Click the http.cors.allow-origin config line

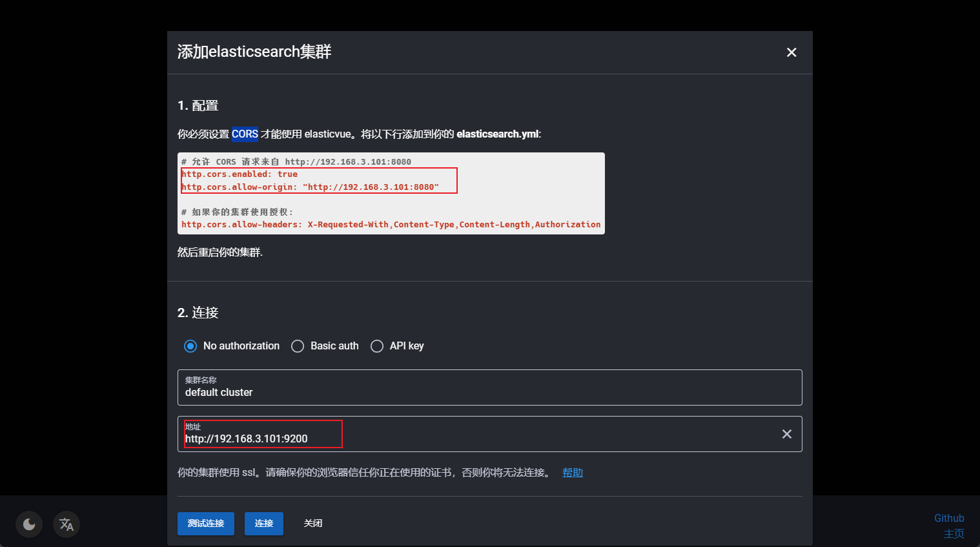click(310, 187)
